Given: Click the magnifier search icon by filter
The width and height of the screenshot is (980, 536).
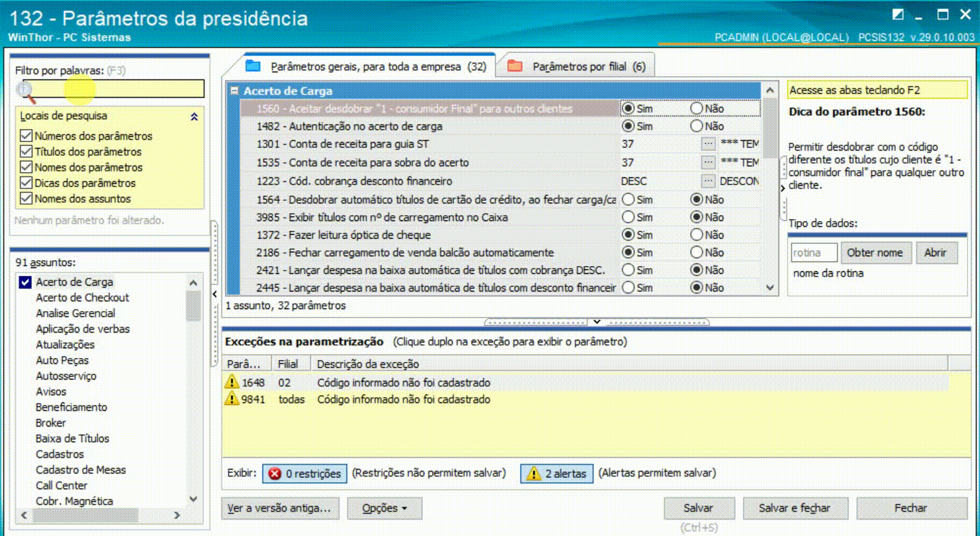Looking at the screenshot, I should pos(26,92).
